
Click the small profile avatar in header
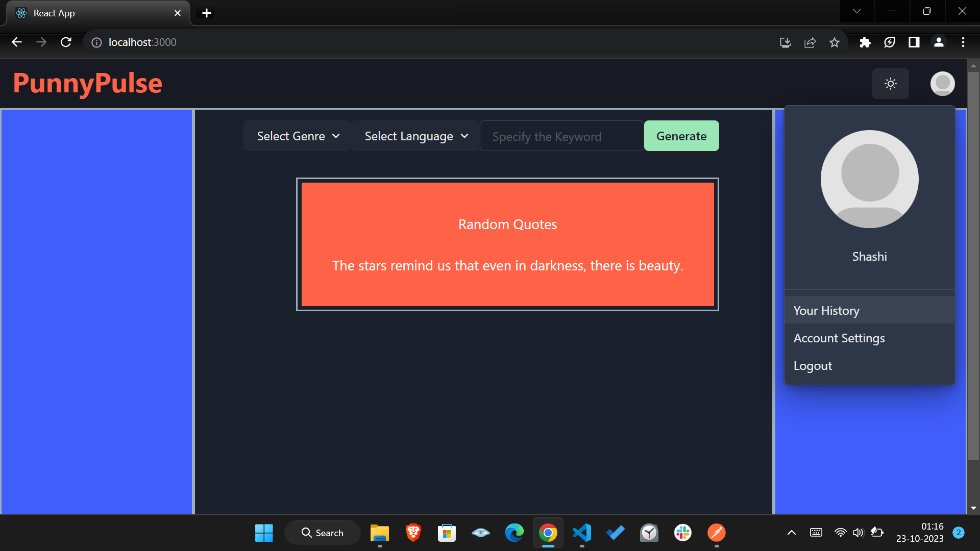pyautogui.click(x=942, y=84)
